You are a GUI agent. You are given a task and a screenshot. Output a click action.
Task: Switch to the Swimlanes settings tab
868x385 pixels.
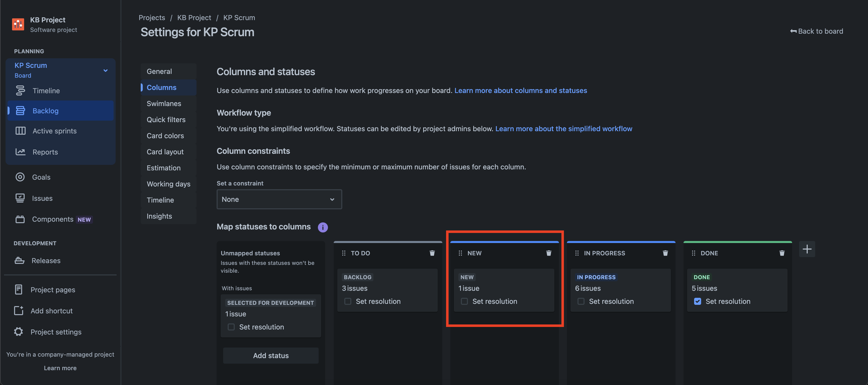point(164,104)
